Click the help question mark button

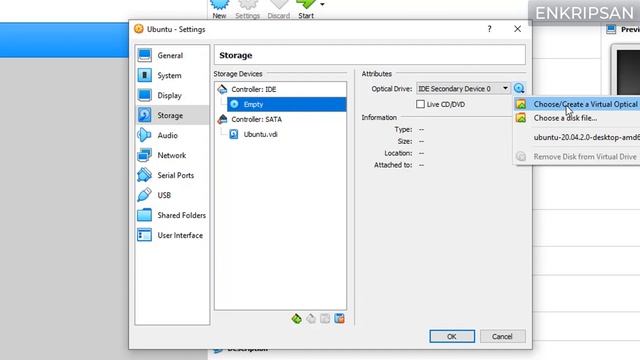coord(489,29)
